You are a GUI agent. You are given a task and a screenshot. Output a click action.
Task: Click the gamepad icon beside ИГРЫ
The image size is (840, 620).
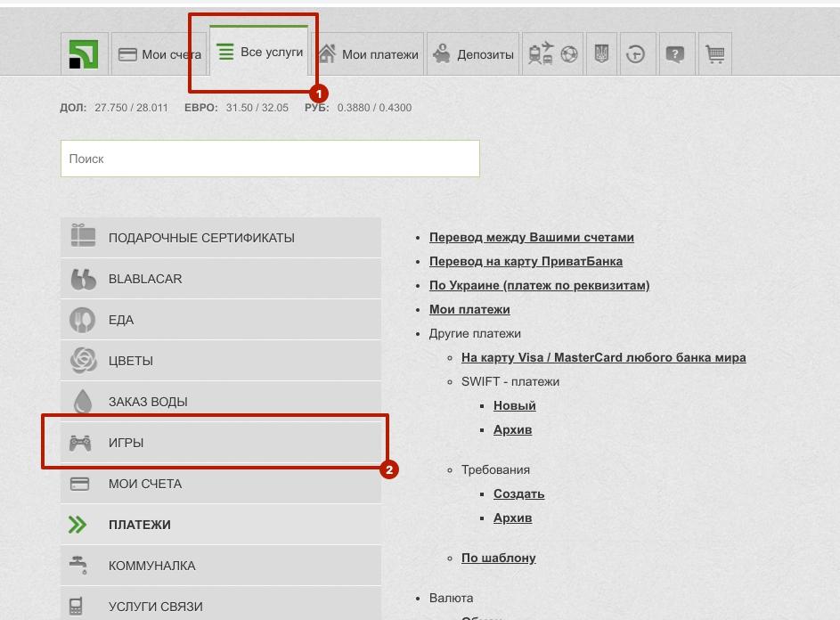tap(81, 443)
